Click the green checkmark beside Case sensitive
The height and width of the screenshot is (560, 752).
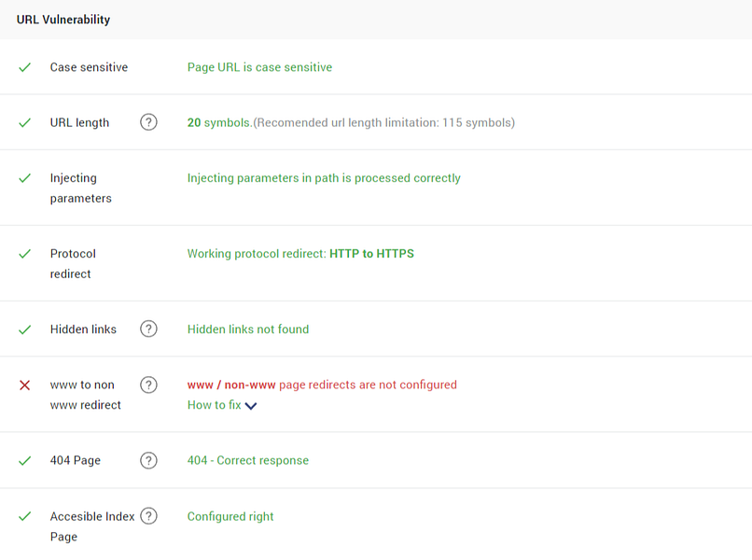click(x=25, y=66)
